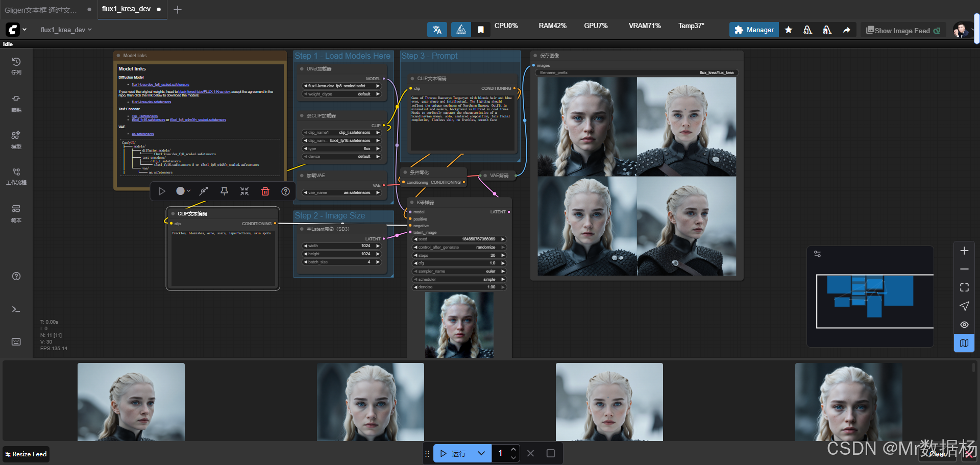The height and width of the screenshot is (465, 980).
Task: Collapse the selected node via toolbox
Action: pyautogui.click(x=244, y=191)
